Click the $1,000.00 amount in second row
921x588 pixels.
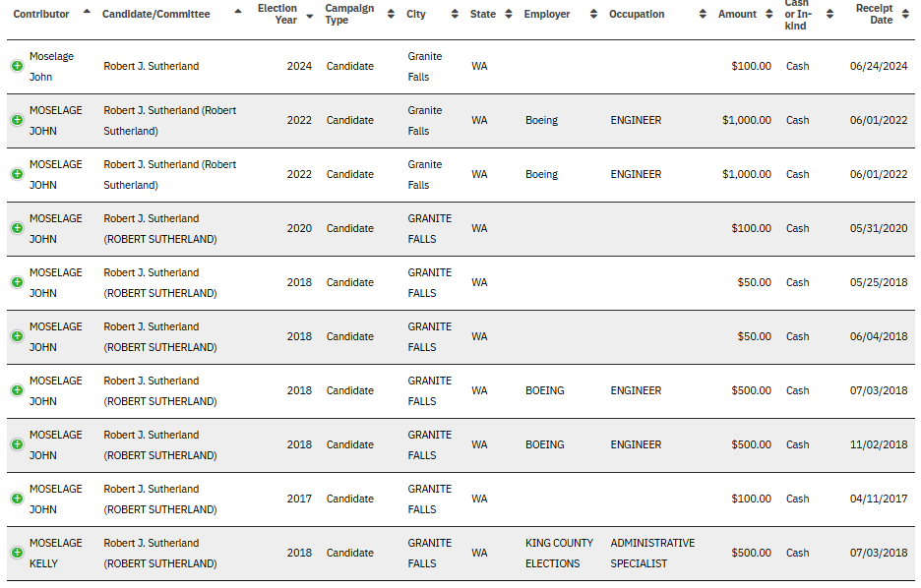pyautogui.click(x=747, y=120)
